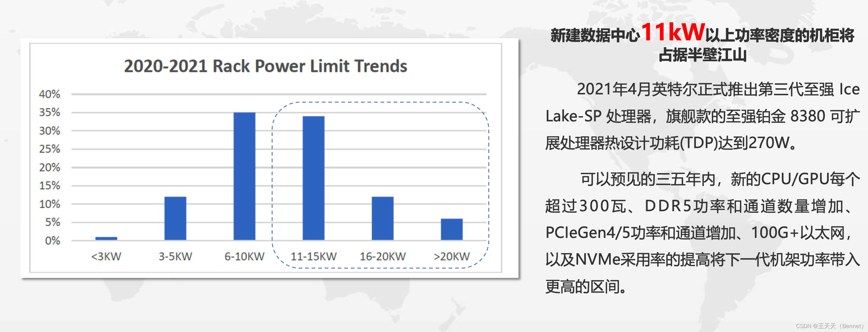Click the 16-20KW blue bar
This screenshot has width=868, height=332.
pos(382,218)
